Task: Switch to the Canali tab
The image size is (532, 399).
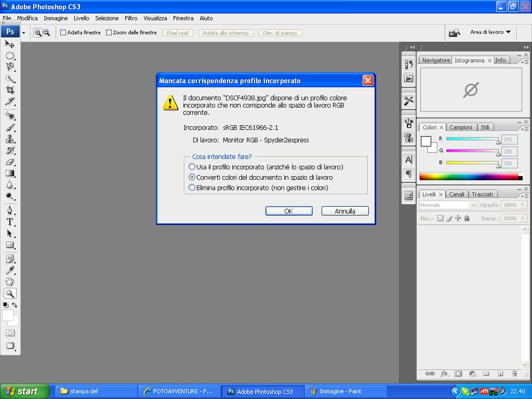Action: click(456, 194)
